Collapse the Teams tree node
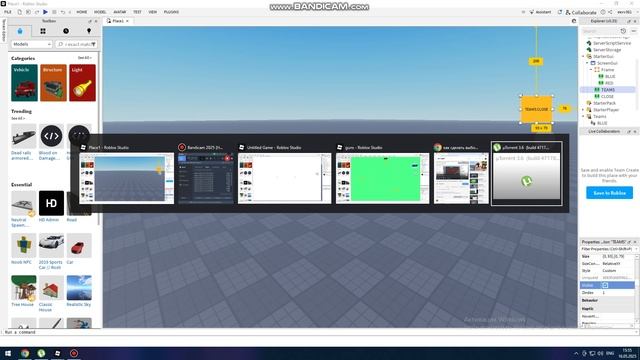Viewport: 640px width, 360px height. [583, 116]
